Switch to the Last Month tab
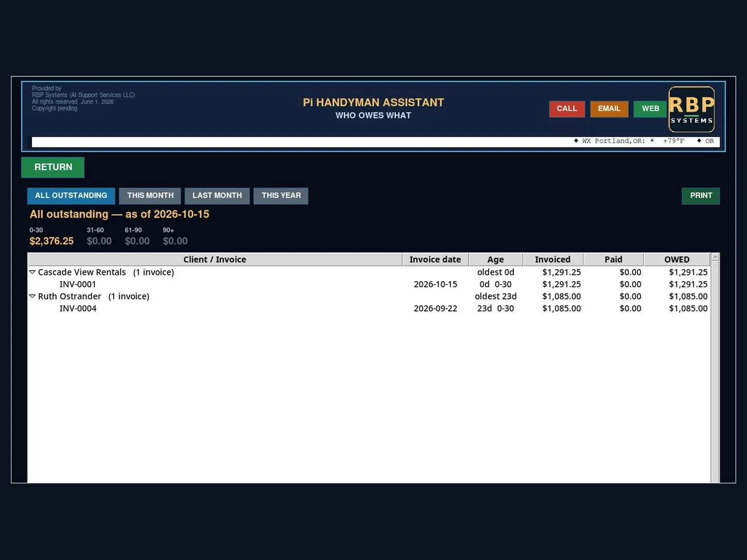 217,196
